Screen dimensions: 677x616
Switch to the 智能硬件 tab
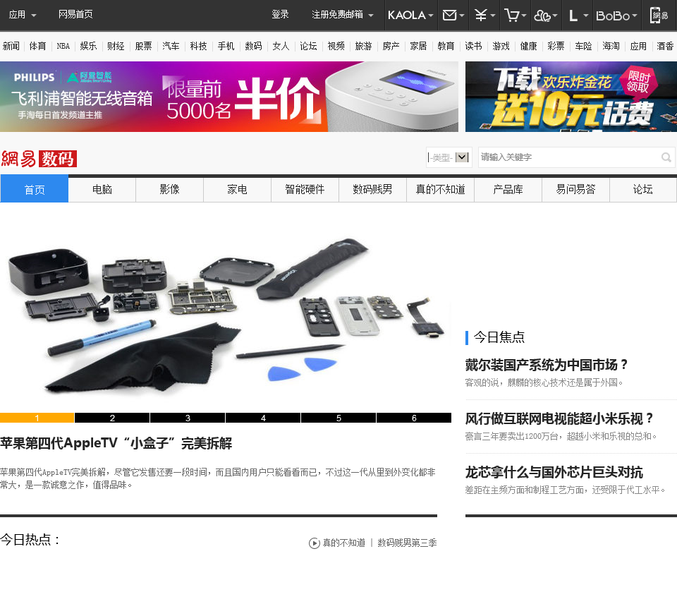(305, 189)
